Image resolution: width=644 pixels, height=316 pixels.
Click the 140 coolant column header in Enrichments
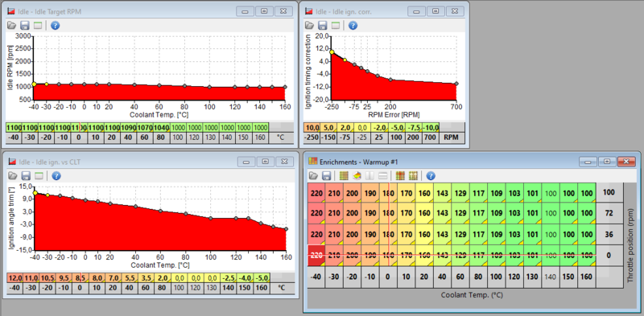click(551, 277)
